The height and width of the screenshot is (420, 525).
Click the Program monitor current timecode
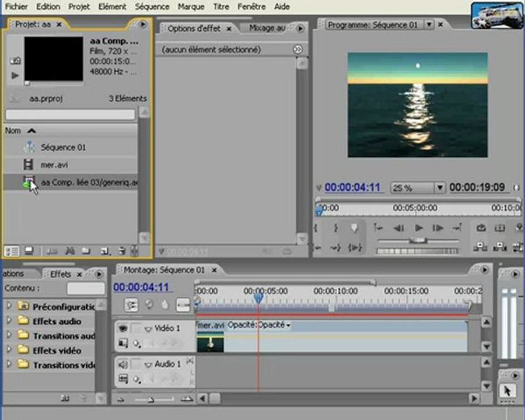[352, 187]
